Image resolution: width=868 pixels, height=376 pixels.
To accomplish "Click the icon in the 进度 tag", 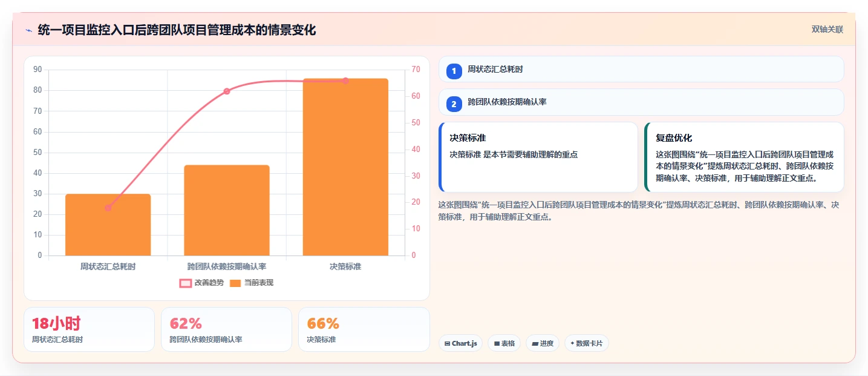I will 535,343.
